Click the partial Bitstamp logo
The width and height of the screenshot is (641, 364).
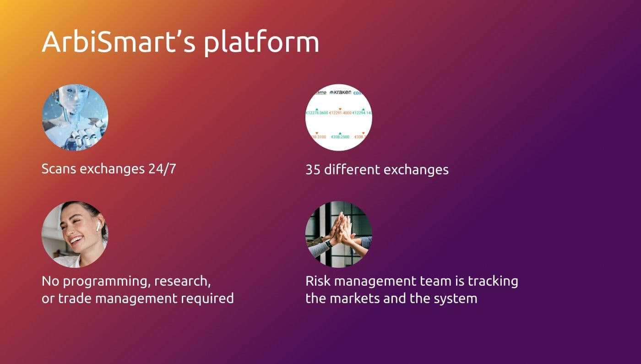(x=320, y=93)
